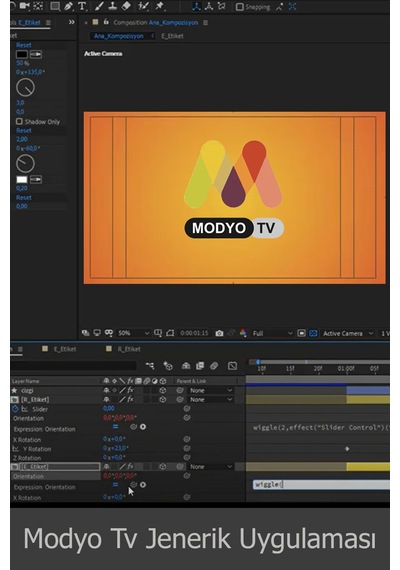
Task: Select the Puppet Pin tool
Action: pyautogui.click(x=159, y=6)
